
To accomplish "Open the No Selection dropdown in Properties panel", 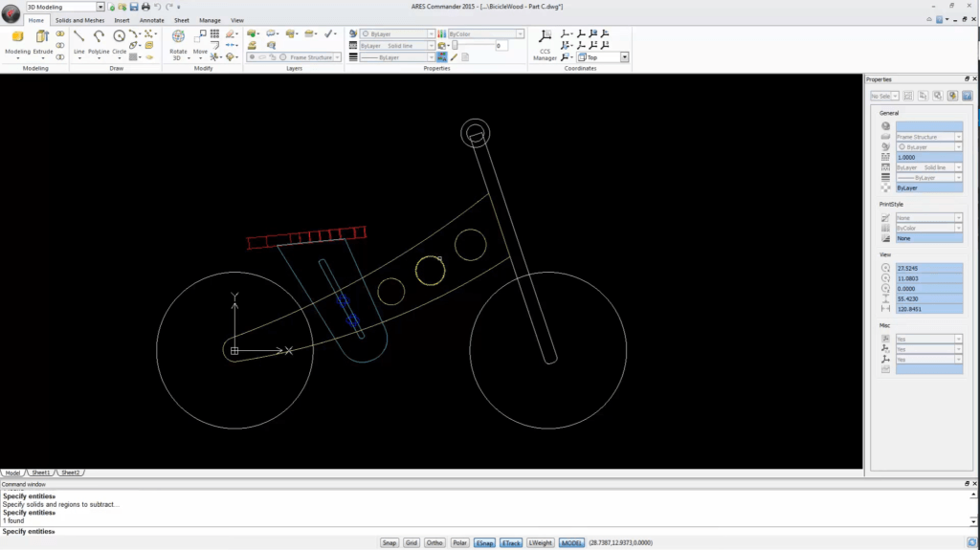I will (x=895, y=97).
